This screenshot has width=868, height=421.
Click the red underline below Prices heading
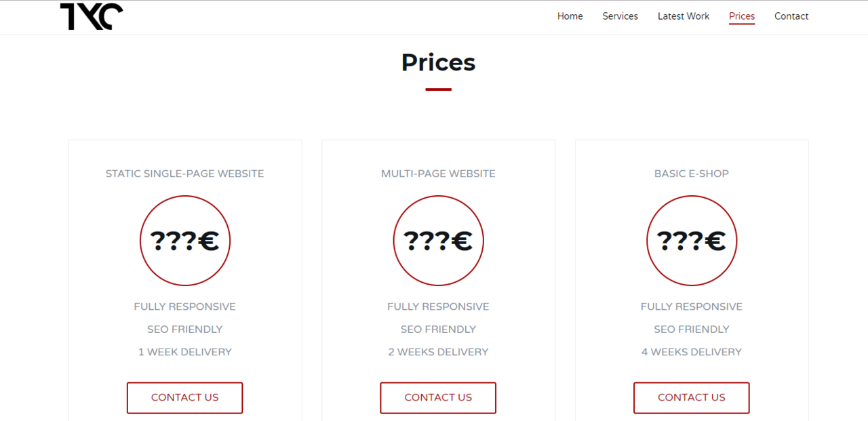pos(438,89)
